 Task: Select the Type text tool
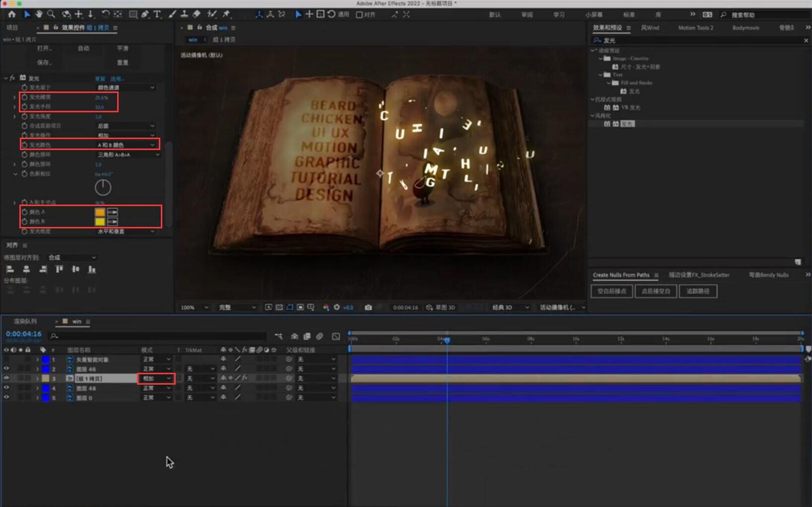pyautogui.click(x=157, y=14)
